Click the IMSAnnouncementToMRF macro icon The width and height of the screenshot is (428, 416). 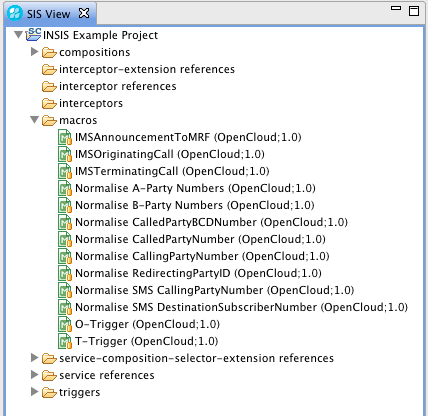click(x=65, y=137)
